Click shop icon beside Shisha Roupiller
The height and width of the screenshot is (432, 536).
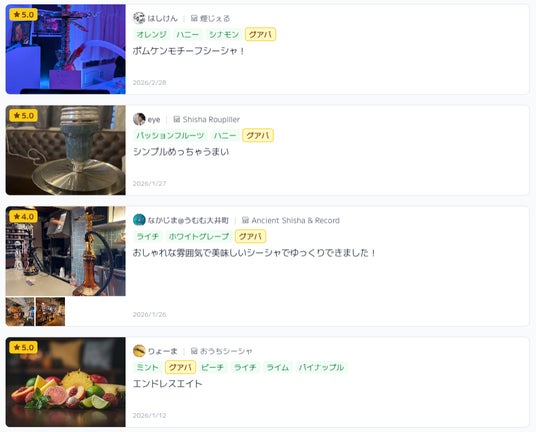pos(177,119)
